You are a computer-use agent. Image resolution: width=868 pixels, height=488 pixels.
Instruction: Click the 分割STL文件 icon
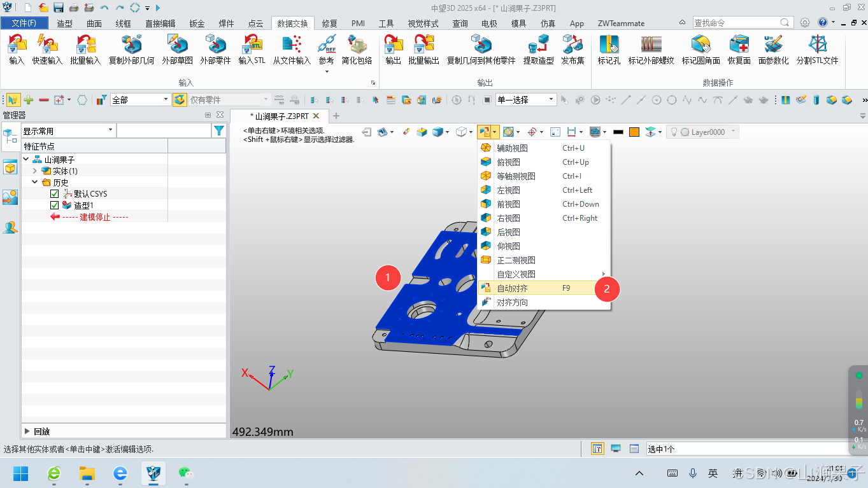(817, 45)
